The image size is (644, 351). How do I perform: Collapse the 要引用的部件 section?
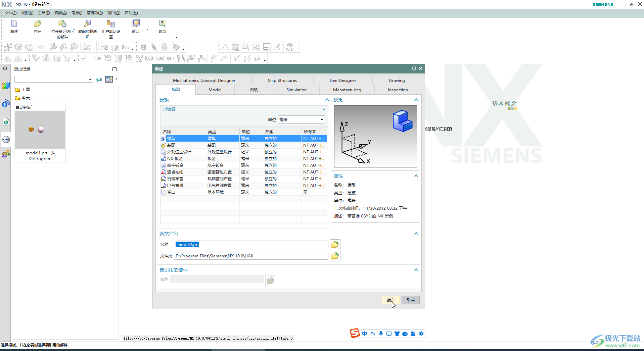pyautogui.click(x=416, y=270)
